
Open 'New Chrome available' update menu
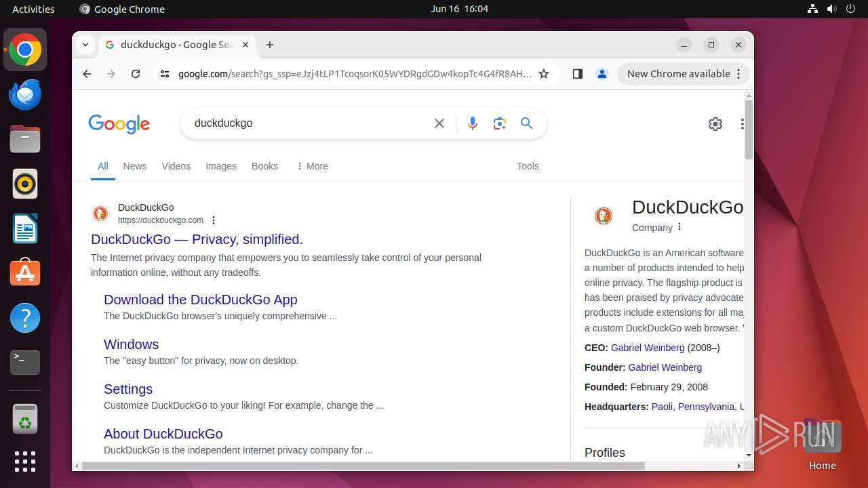pyautogui.click(x=684, y=74)
